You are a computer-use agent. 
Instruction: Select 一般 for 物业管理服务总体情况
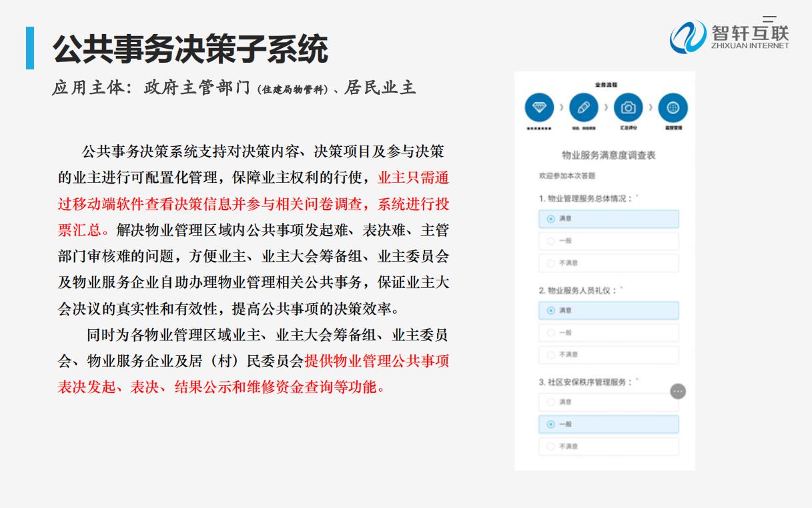(608, 241)
